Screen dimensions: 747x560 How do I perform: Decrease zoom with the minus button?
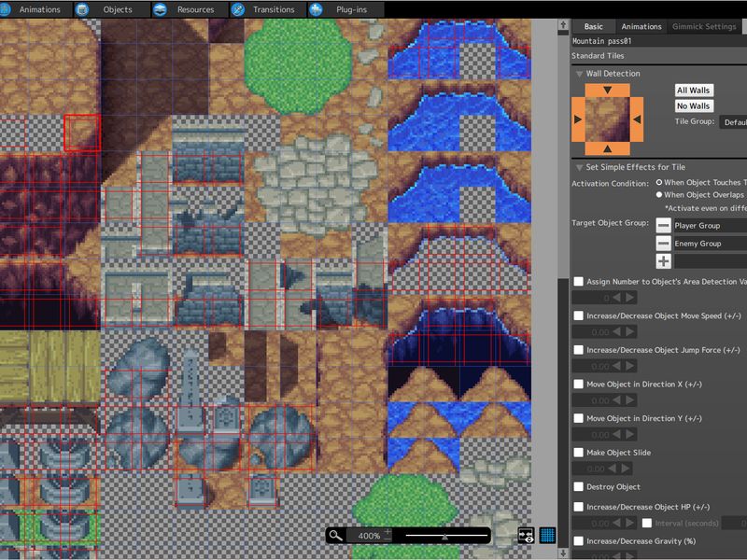click(x=388, y=539)
